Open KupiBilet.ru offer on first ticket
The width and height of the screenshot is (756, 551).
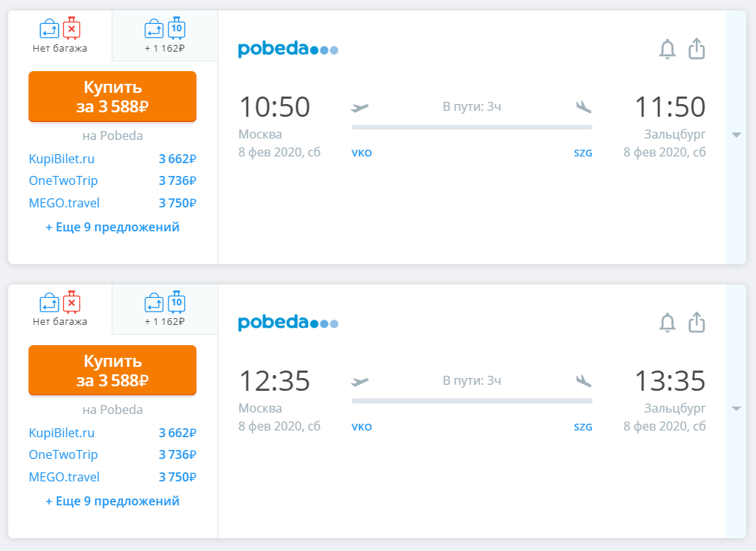click(x=112, y=159)
